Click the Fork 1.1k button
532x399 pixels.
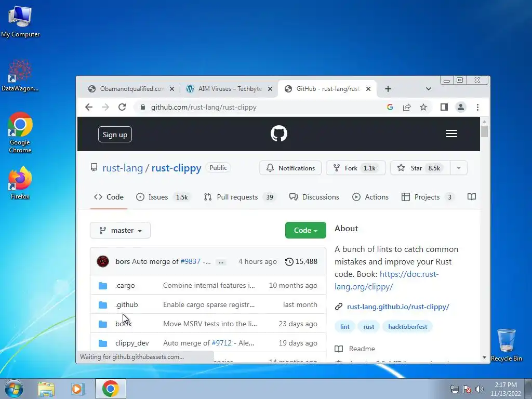point(356,168)
